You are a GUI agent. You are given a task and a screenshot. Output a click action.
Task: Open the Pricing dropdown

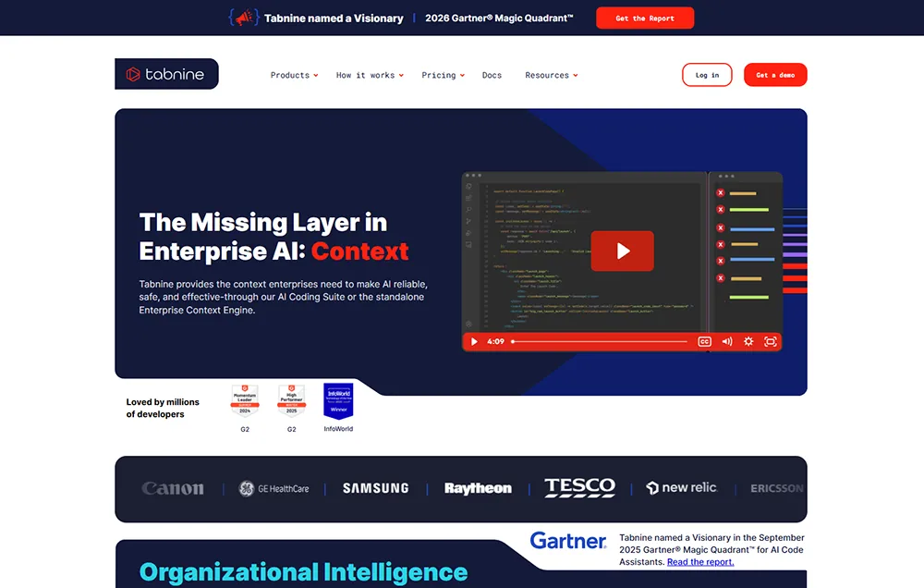tap(444, 76)
